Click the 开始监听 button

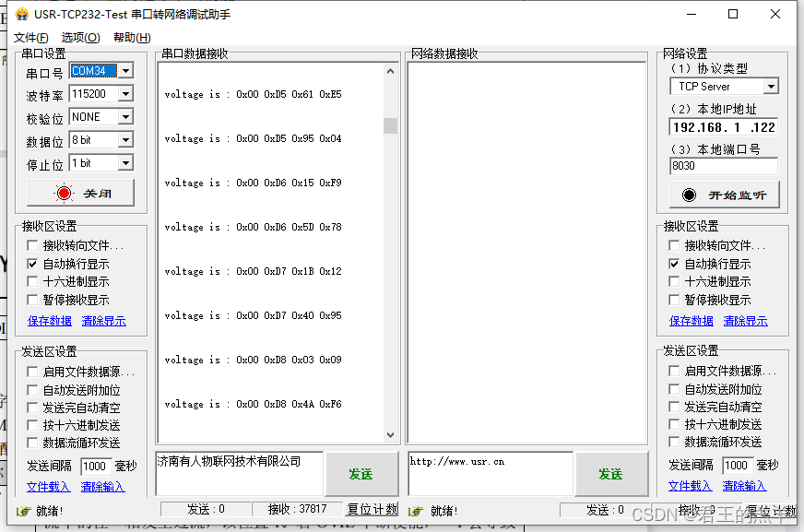[x=725, y=195]
